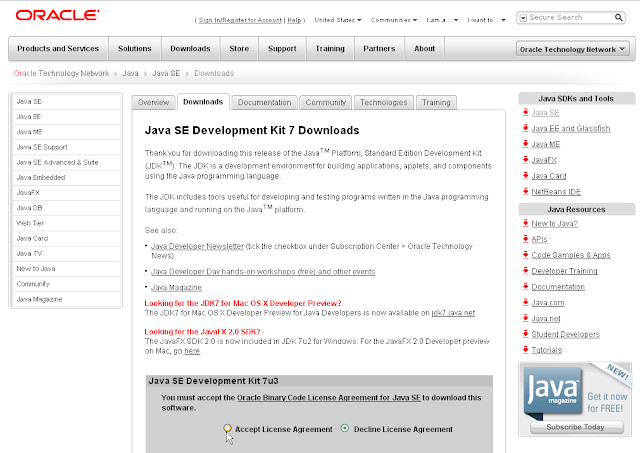Select Java DB in left sidebar
The height and width of the screenshot is (453, 640).
pyautogui.click(x=66, y=208)
